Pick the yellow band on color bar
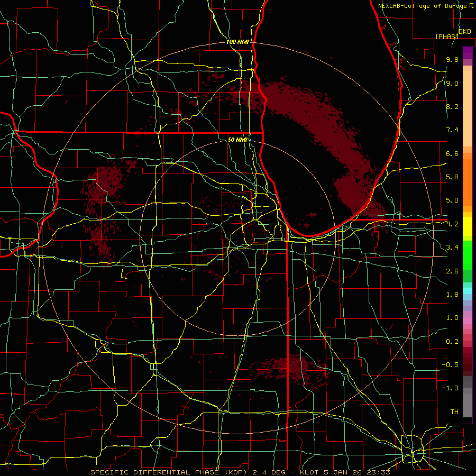The height and width of the screenshot is (476, 476). (467, 226)
